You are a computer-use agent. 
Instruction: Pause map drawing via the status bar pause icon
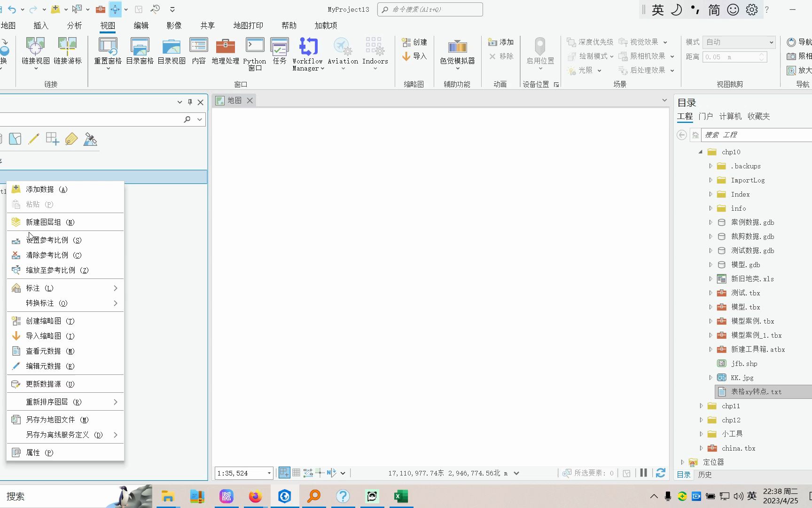point(643,473)
